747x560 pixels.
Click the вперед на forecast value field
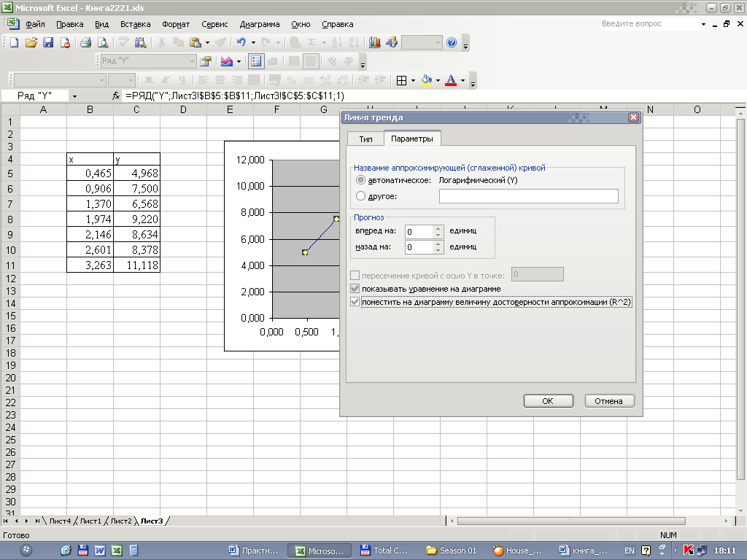[x=419, y=231]
